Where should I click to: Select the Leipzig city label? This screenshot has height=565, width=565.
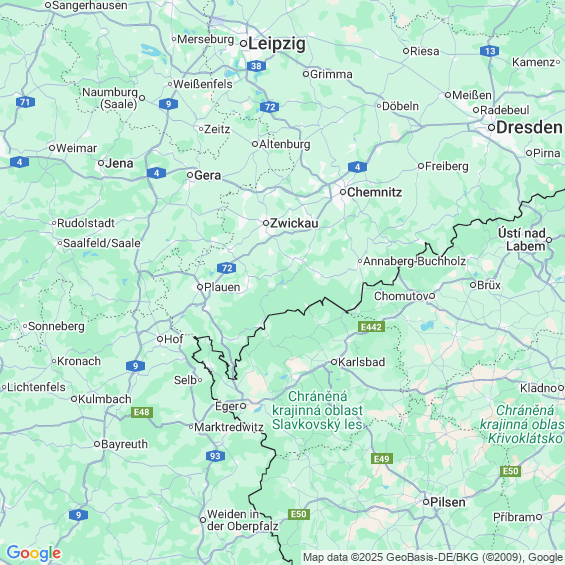[277, 44]
